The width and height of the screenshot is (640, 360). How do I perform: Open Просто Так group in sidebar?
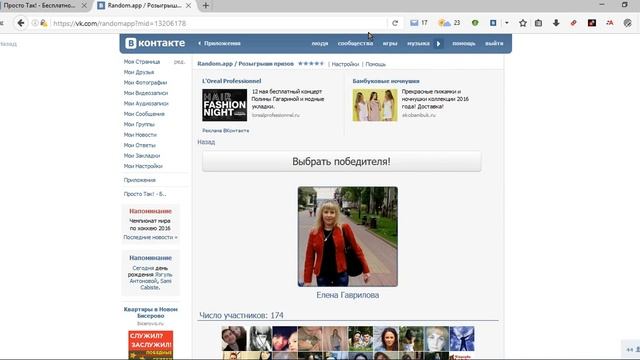[x=145, y=194]
